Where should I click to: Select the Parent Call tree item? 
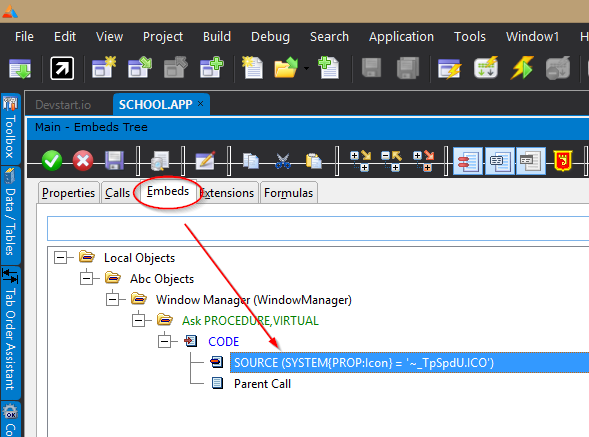262,384
